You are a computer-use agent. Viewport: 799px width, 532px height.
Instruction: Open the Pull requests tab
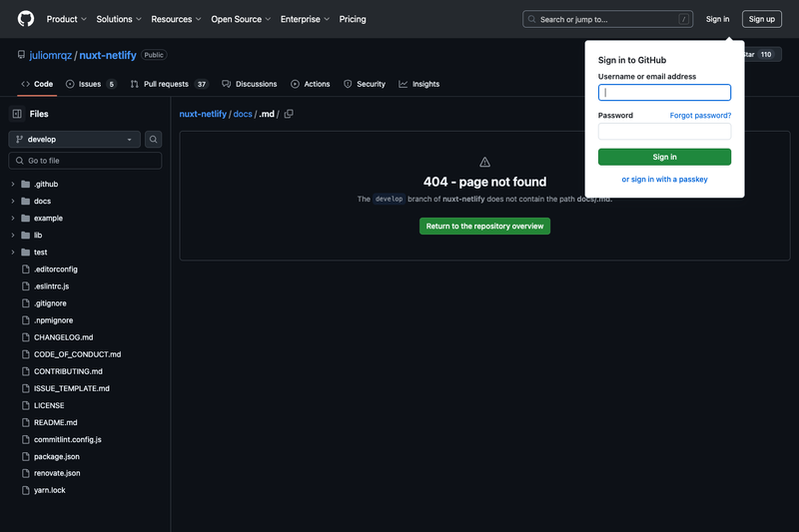pos(168,84)
